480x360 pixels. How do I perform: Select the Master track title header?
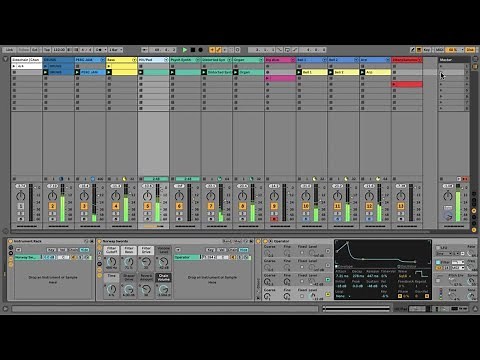pos(454,60)
